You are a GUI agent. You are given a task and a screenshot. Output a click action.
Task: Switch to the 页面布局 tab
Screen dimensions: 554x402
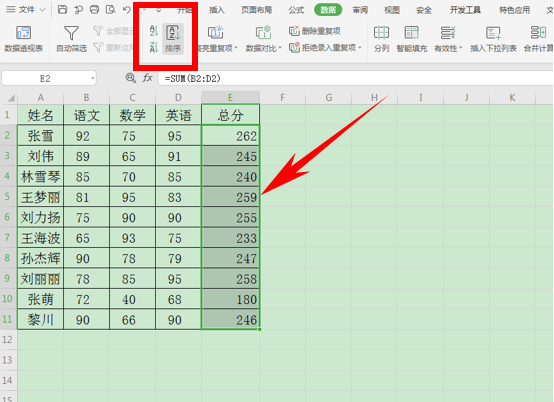click(x=257, y=10)
